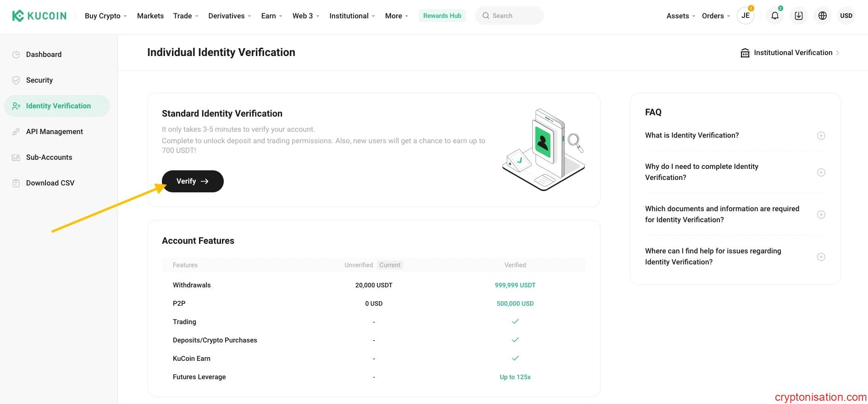868x404 pixels.
Task: Open the Assets dropdown
Action: click(680, 16)
